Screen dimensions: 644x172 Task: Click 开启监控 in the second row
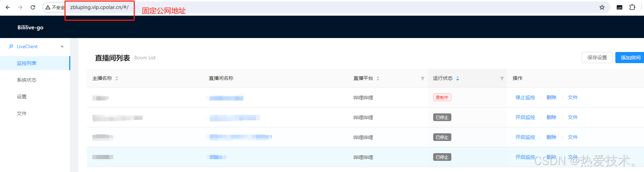click(x=525, y=117)
